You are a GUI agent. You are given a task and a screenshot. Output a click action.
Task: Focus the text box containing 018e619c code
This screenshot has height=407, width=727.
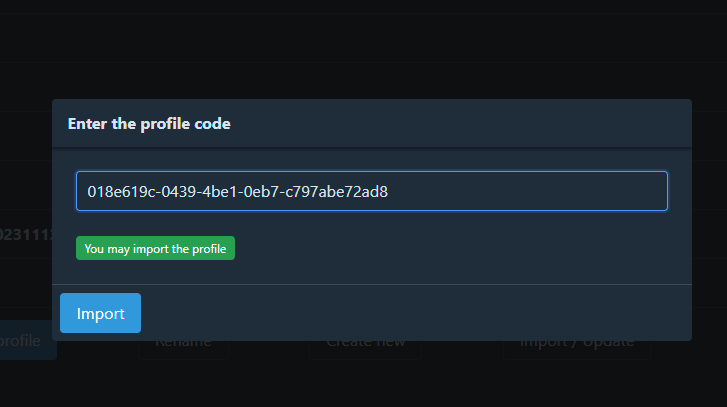371,191
